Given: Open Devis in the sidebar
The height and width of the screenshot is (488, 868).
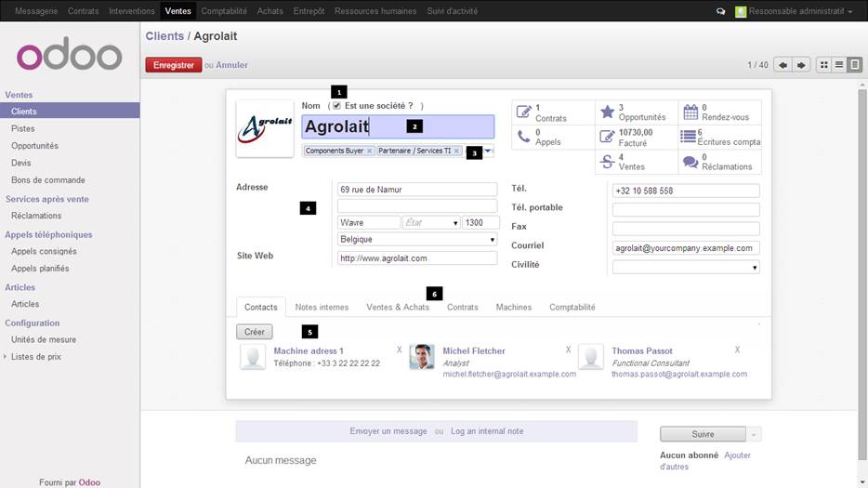Looking at the screenshot, I should tap(21, 163).
